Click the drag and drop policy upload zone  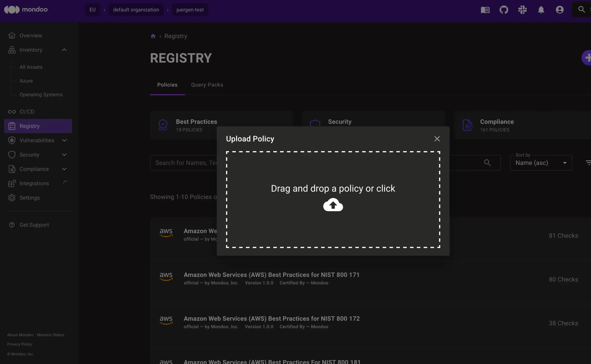point(333,199)
